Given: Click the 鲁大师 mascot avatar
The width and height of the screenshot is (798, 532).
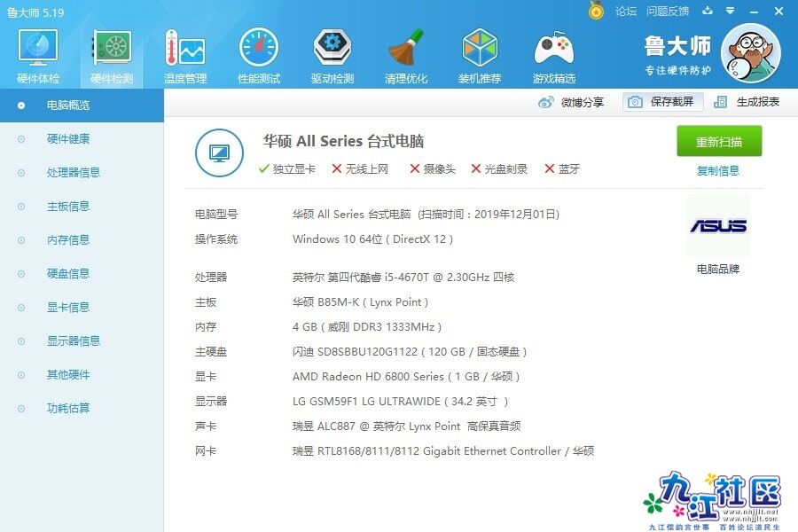Looking at the screenshot, I should click(750, 53).
